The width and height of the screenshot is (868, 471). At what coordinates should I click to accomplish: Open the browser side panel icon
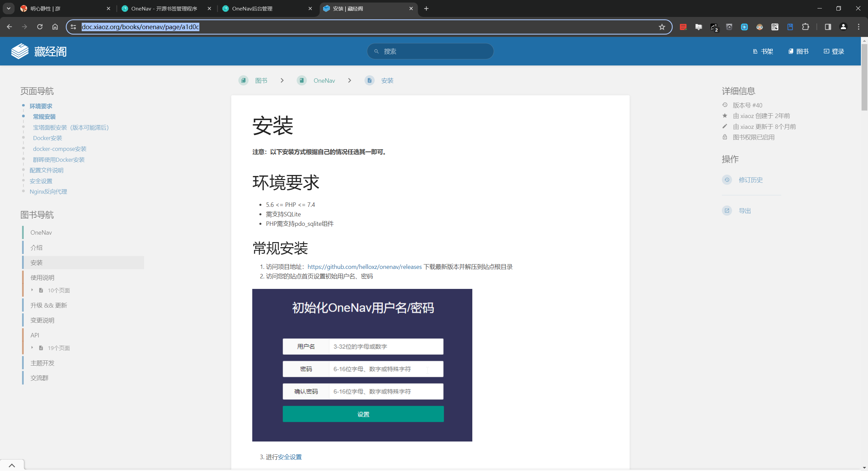(x=828, y=27)
